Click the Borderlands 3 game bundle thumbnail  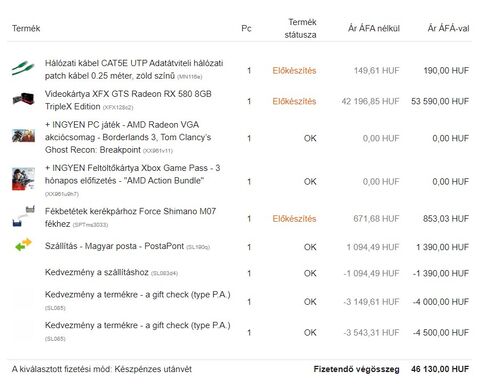tap(23, 136)
